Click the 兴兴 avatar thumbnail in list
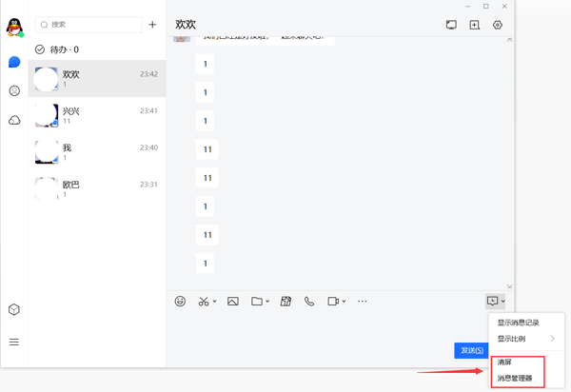The width and height of the screenshot is (571, 392). click(47, 115)
